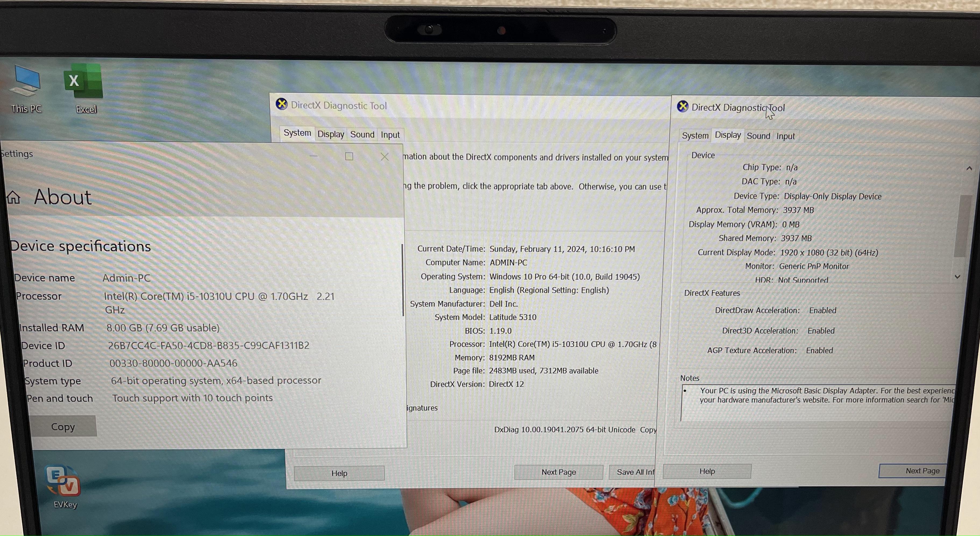
Task: Click Copy button under Device specifications
Action: 63,427
